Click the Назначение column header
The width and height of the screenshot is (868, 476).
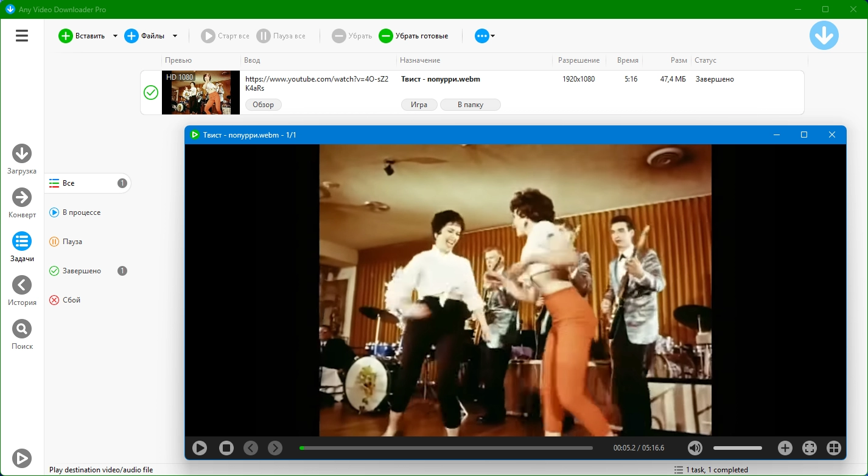tap(421, 60)
